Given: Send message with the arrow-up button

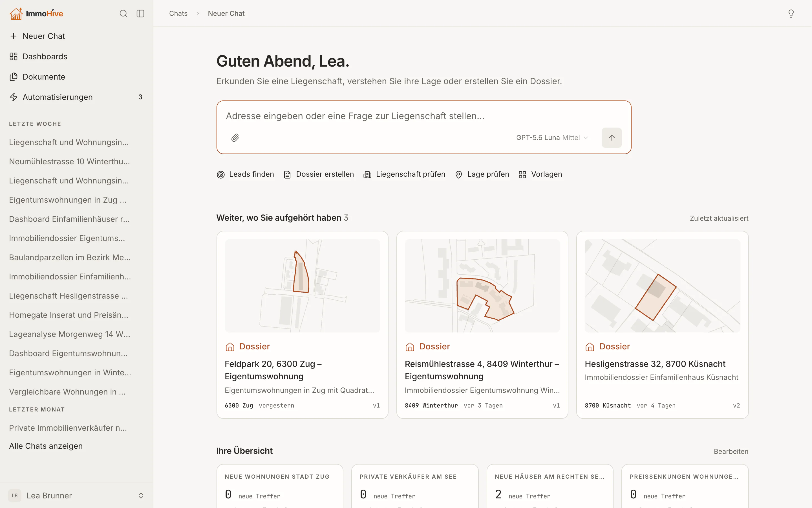Looking at the screenshot, I should pos(611,138).
